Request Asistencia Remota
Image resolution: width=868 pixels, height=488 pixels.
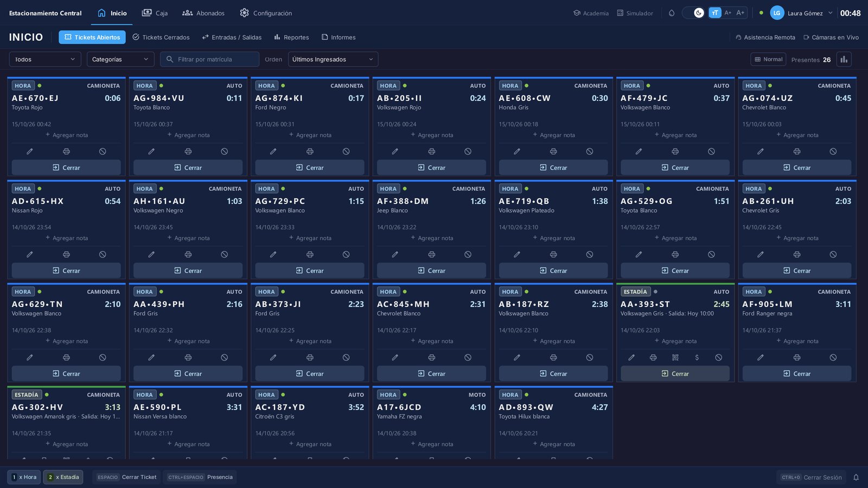[765, 37]
